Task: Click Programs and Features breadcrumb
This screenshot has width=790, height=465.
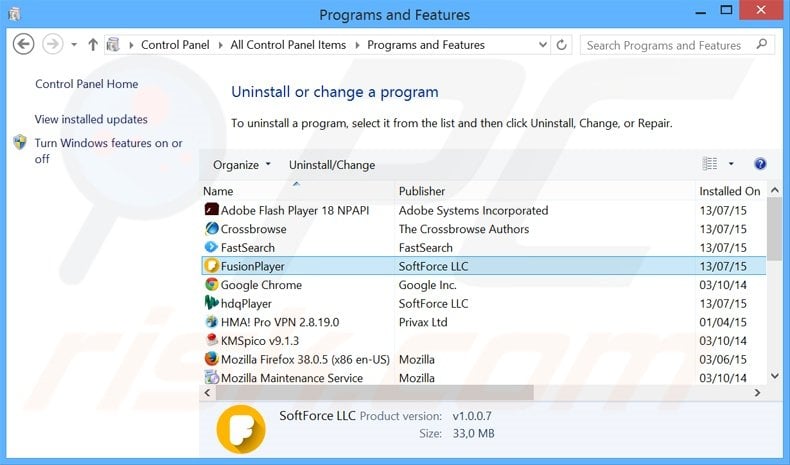Action: [426, 45]
